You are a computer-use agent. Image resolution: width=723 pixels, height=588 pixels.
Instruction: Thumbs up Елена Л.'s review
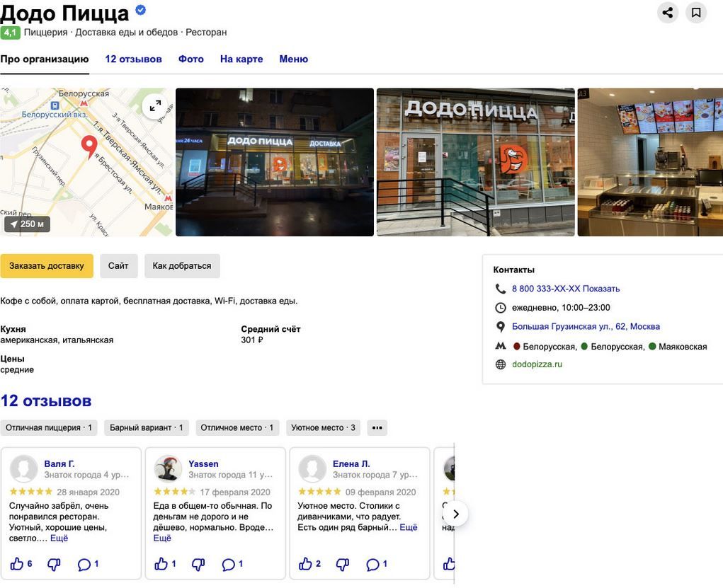tap(305, 564)
